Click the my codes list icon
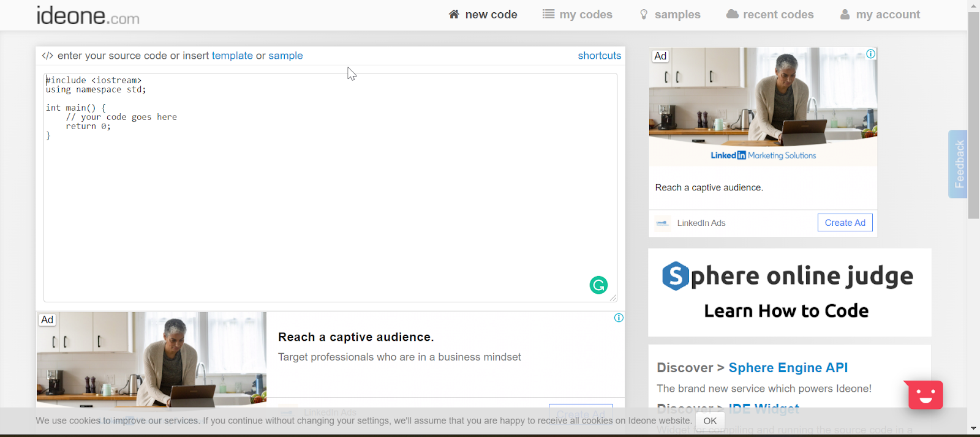Screen dimensions: 980x437 (548, 14)
